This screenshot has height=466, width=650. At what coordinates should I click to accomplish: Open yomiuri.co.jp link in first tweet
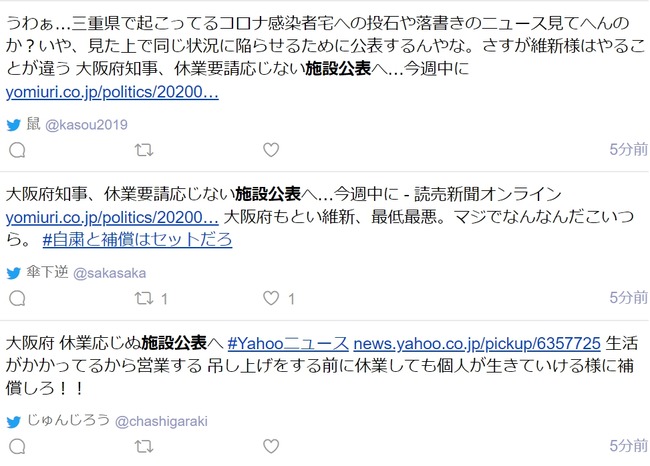point(112,92)
